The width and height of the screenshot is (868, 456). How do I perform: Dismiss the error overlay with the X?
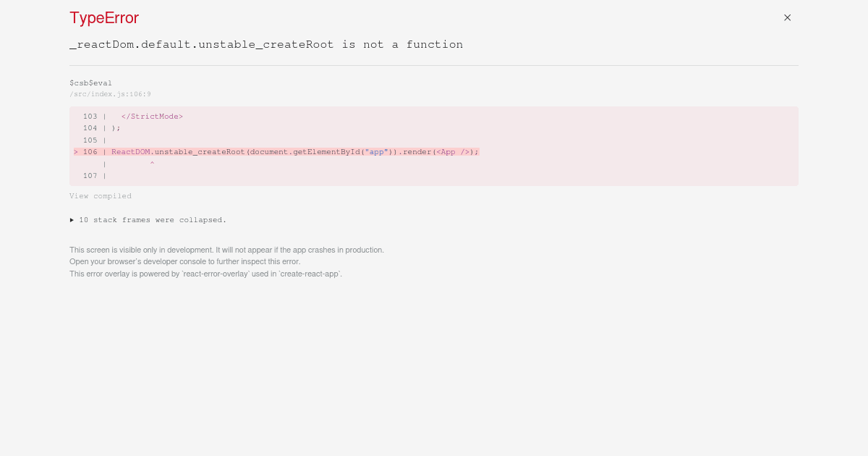(787, 17)
